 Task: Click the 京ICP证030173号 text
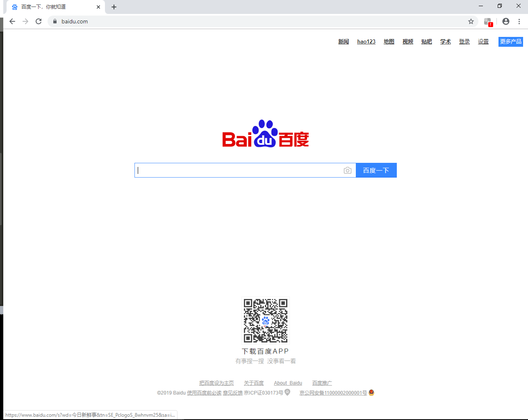(x=264, y=393)
